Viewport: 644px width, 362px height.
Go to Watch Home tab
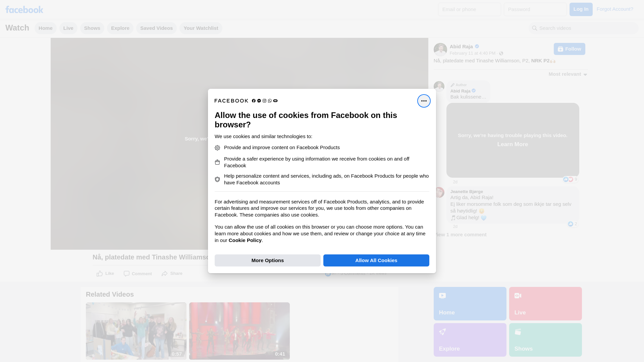coord(46,28)
